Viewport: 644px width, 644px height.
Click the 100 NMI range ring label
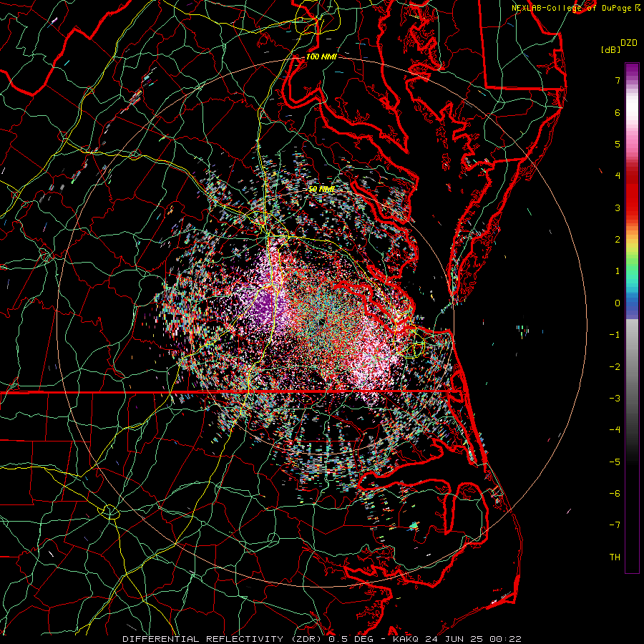click(321, 57)
